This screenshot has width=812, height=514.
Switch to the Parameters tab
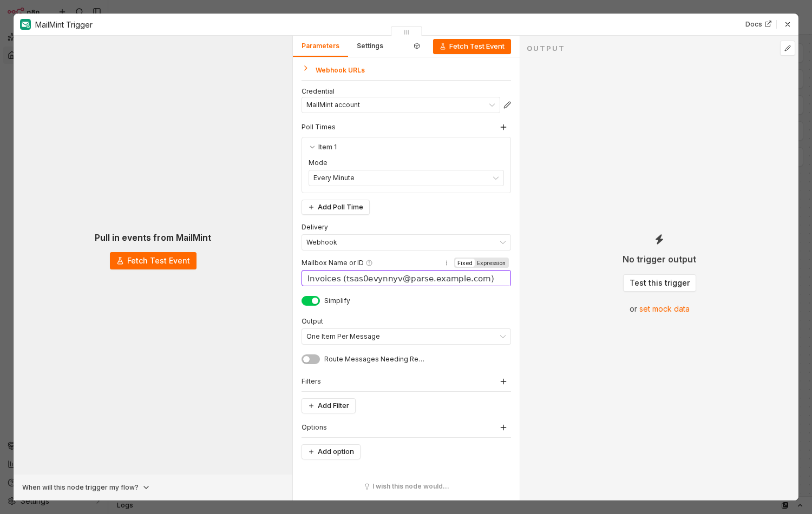pos(320,46)
